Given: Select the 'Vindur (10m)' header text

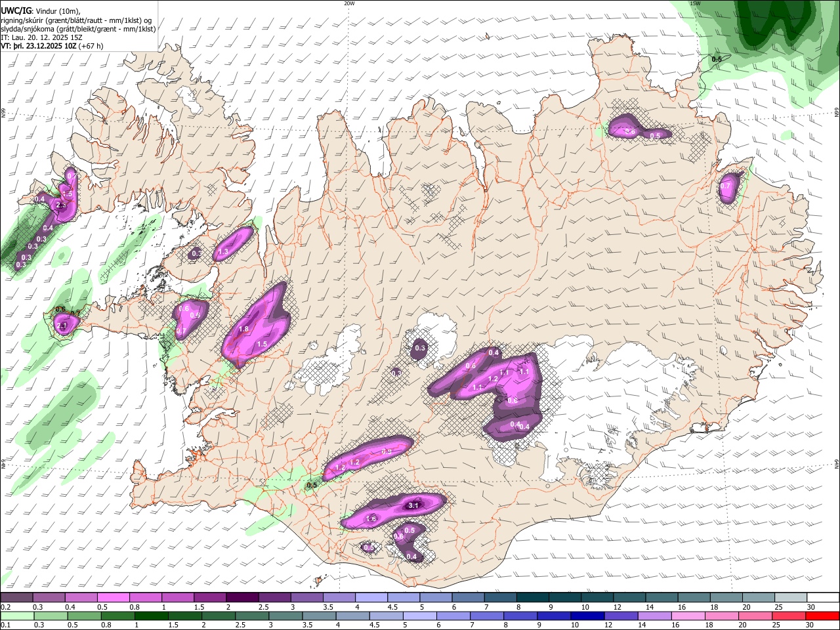Looking at the screenshot, I should (57, 11).
